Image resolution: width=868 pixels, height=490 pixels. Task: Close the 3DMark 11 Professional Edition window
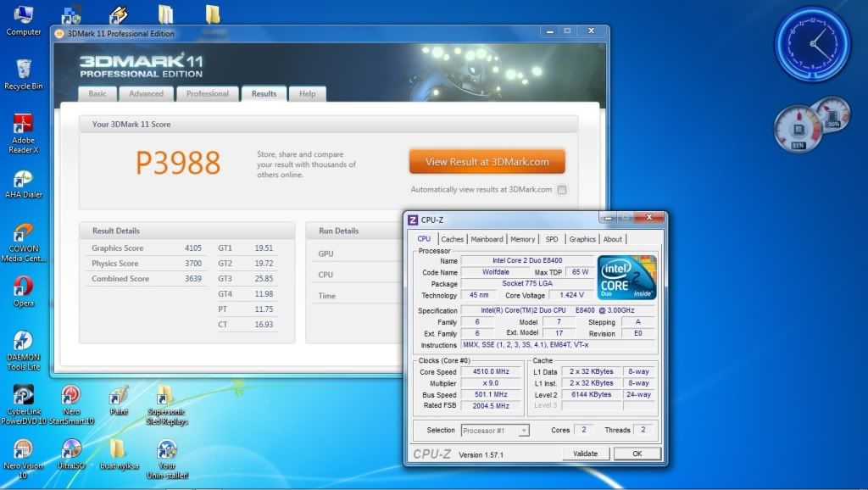[x=591, y=31]
